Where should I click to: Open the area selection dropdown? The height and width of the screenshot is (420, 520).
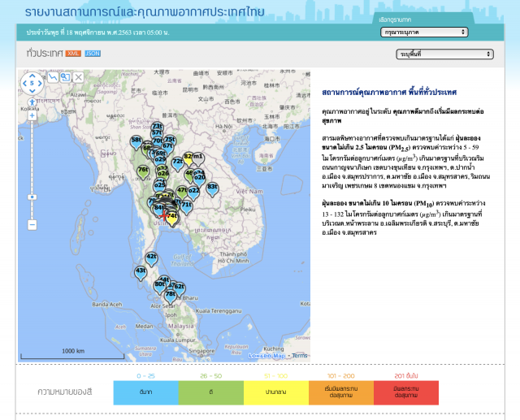click(444, 54)
